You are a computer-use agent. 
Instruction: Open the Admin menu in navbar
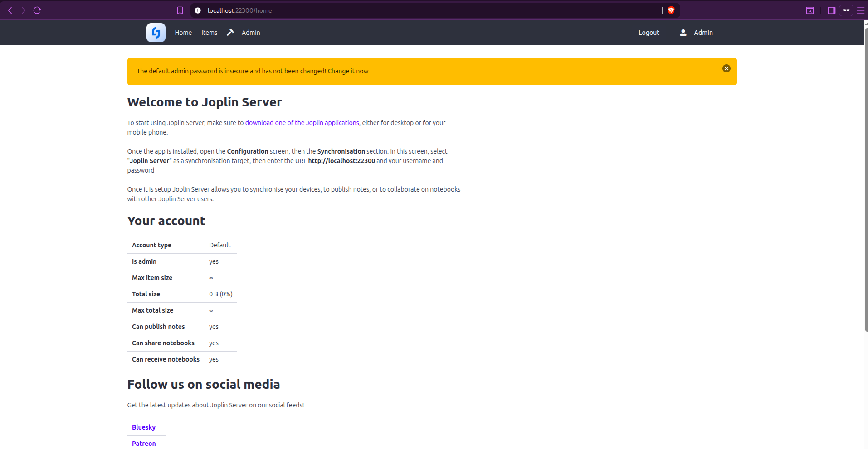pos(251,33)
